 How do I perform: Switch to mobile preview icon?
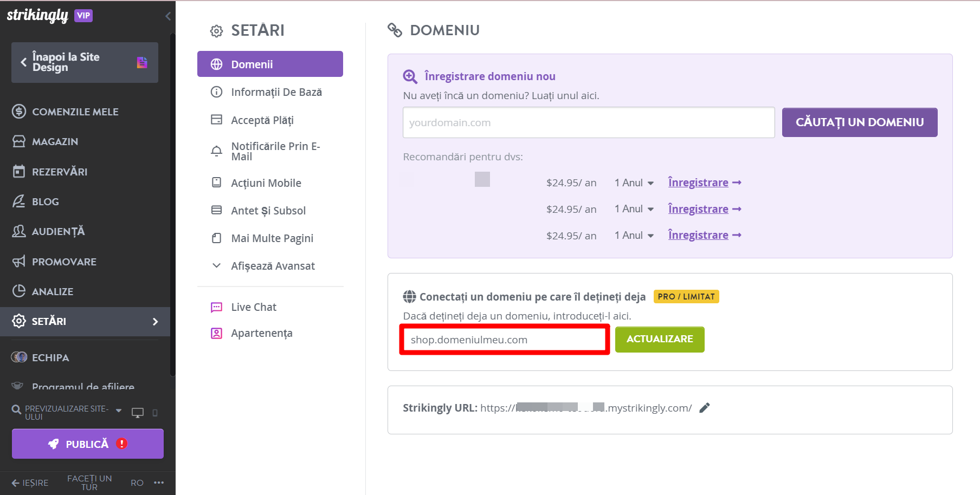(x=155, y=413)
